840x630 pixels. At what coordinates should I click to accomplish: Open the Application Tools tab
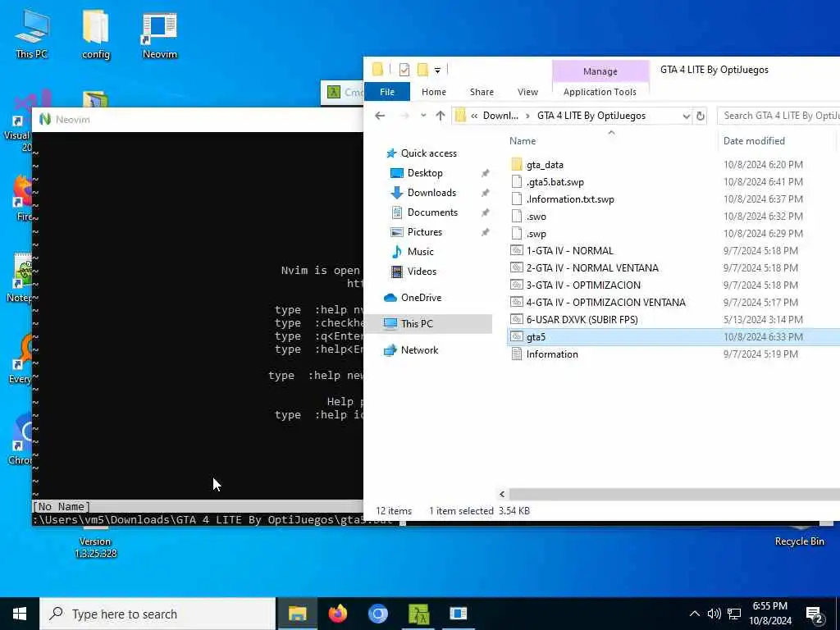coord(600,92)
